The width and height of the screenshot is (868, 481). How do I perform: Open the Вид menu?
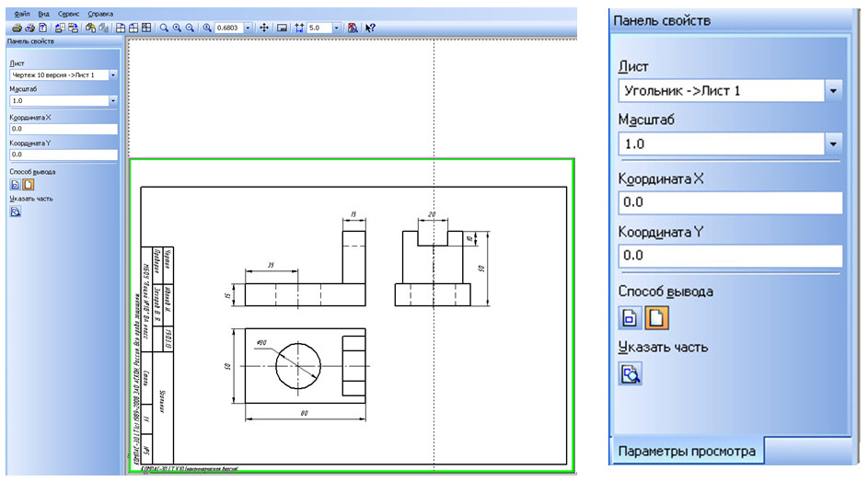[44, 14]
